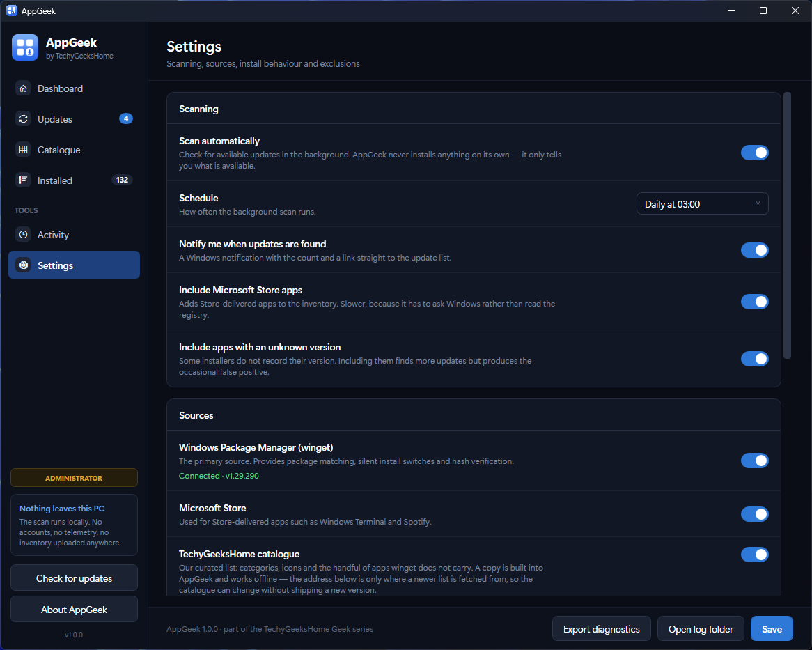Click the small AppGeek title bar icon
Viewport: 812px width, 650px height.
(x=11, y=10)
